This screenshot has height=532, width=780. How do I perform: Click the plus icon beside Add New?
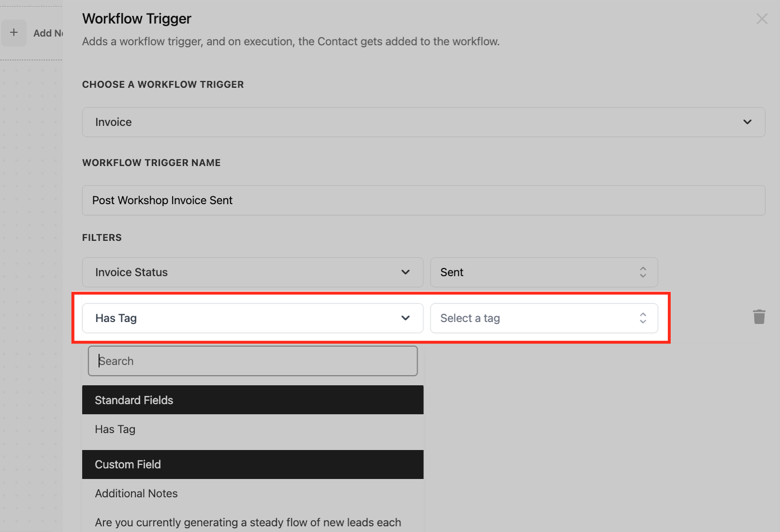[14, 33]
